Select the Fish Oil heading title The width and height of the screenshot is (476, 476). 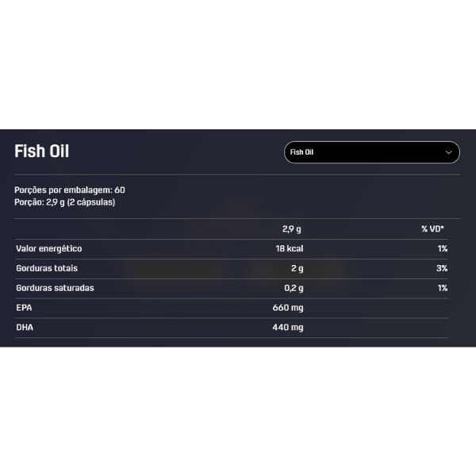(x=42, y=152)
